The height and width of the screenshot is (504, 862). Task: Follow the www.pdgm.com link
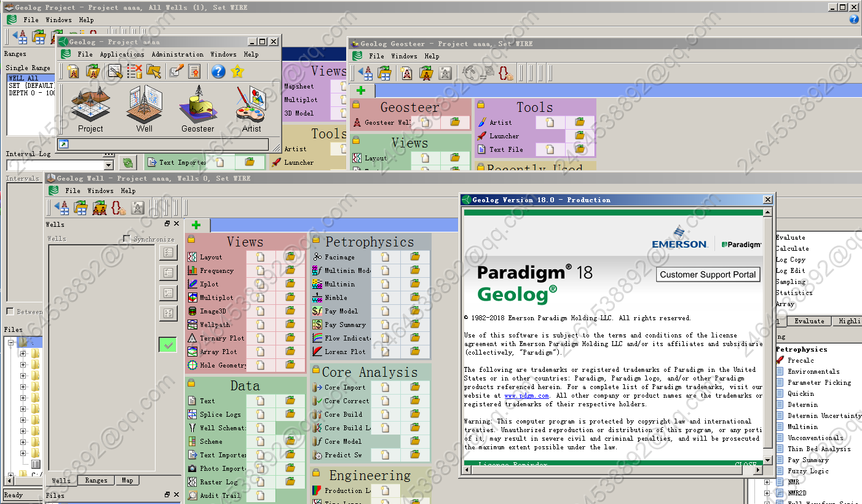point(526,396)
